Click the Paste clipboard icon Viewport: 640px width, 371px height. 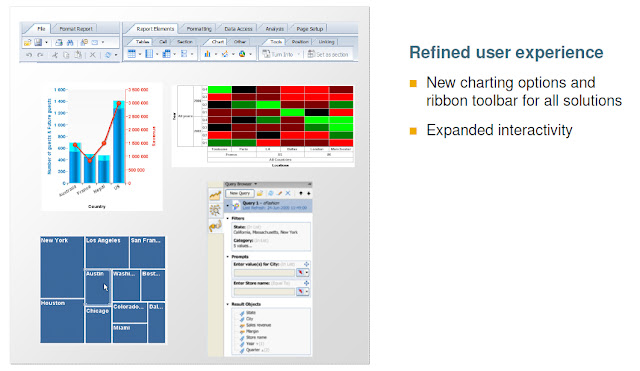click(78, 55)
